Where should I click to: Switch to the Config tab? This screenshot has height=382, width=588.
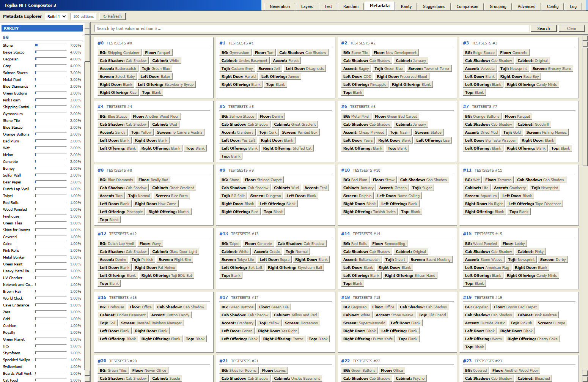point(552,6)
